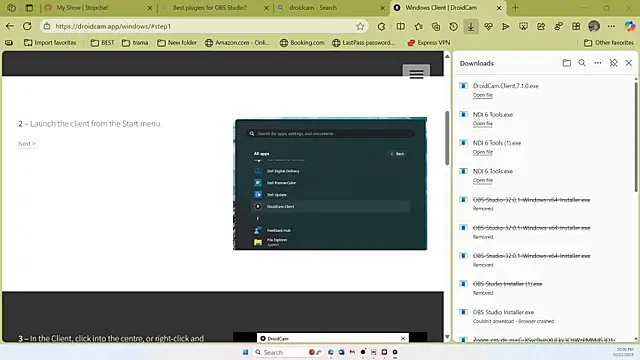Image resolution: width=640 pixels, height=360 pixels.
Task: View site information lock icon
Action: pyautogui.click(x=47, y=26)
